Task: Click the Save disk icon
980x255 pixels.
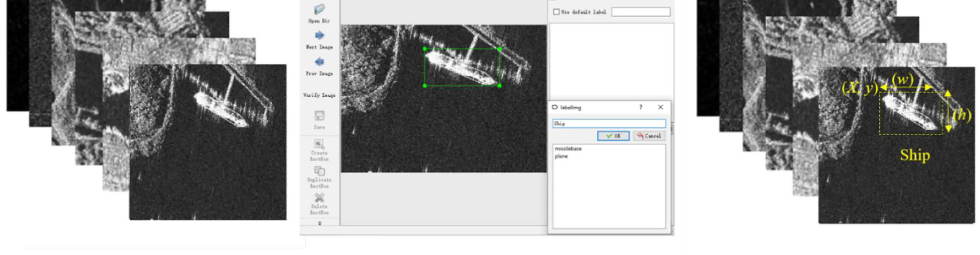Action: (319, 115)
